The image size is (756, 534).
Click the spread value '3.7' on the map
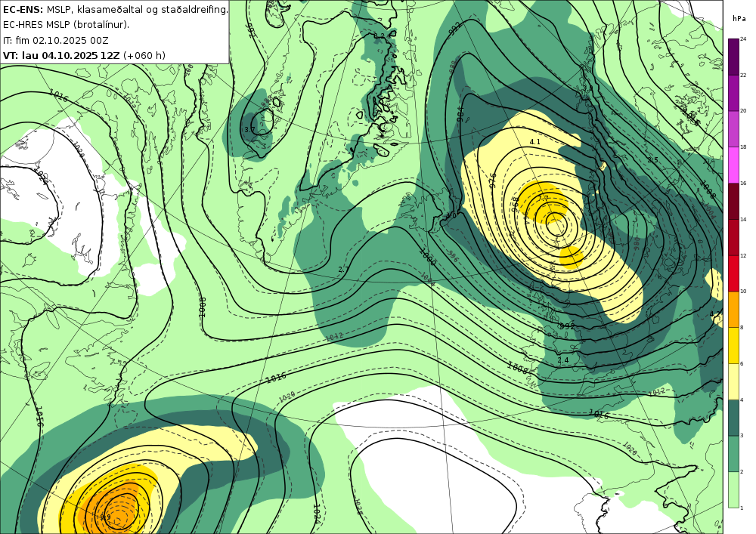(249, 129)
